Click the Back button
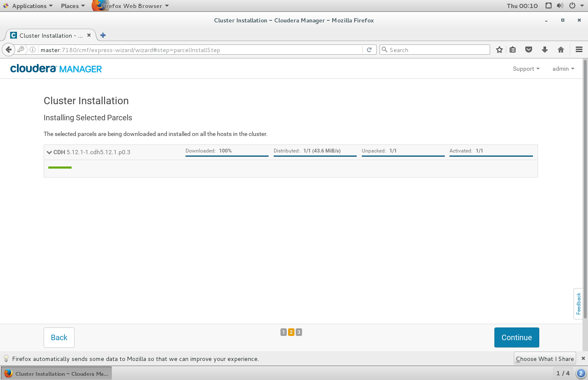 pos(59,338)
